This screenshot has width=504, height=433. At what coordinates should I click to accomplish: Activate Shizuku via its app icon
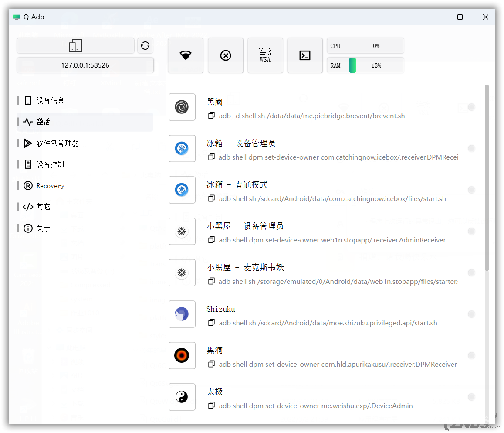tap(182, 314)
